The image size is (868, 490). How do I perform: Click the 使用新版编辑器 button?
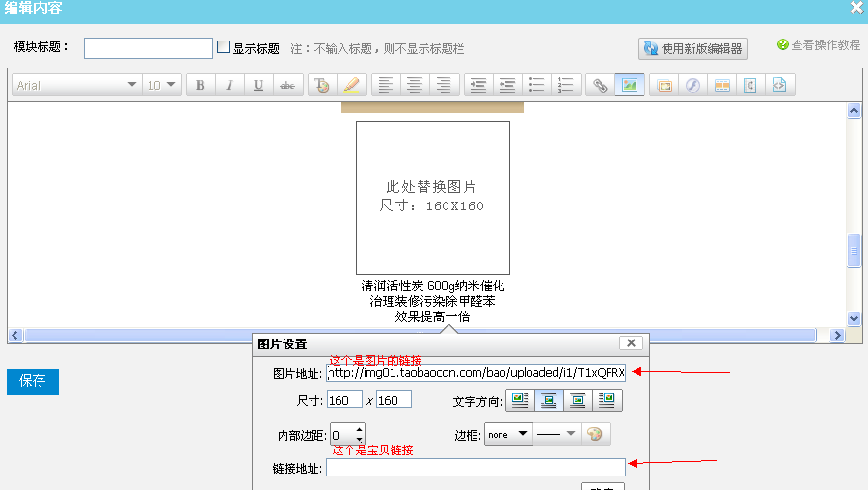click(x=693, y=48)
